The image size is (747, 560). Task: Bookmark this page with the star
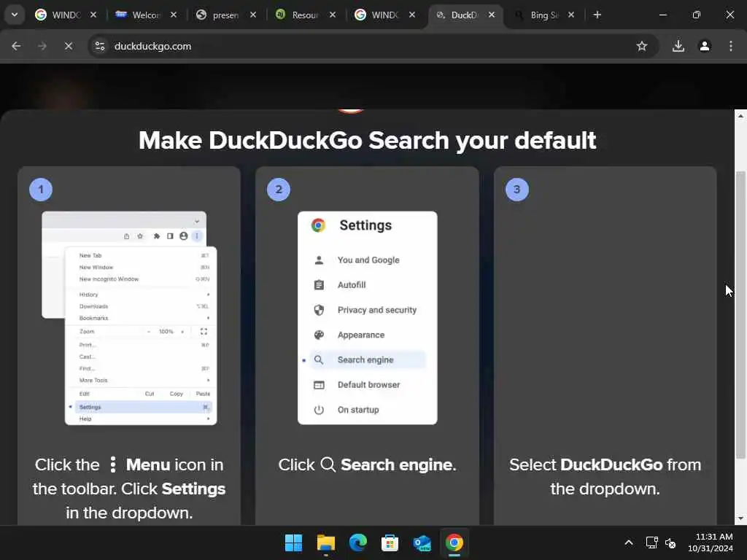(642, 46)
